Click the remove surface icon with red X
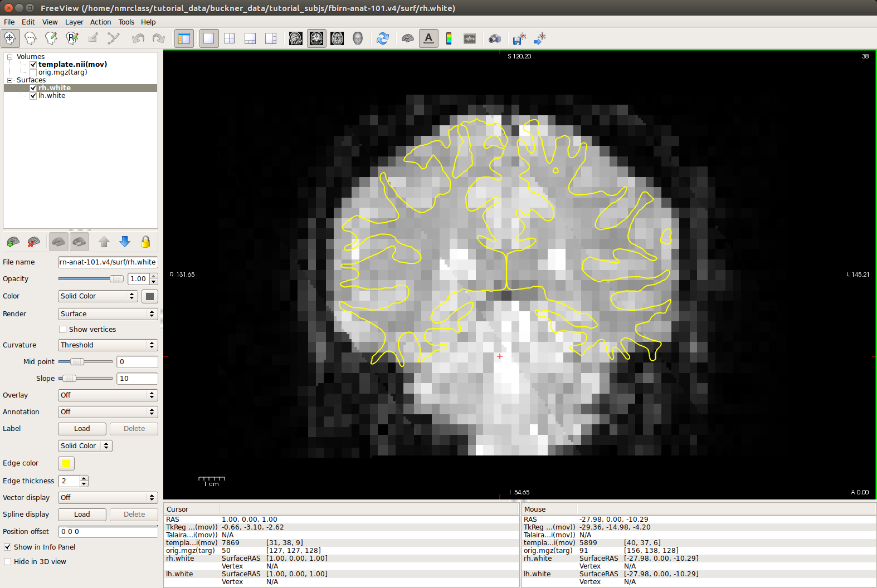 click(34, 242)
